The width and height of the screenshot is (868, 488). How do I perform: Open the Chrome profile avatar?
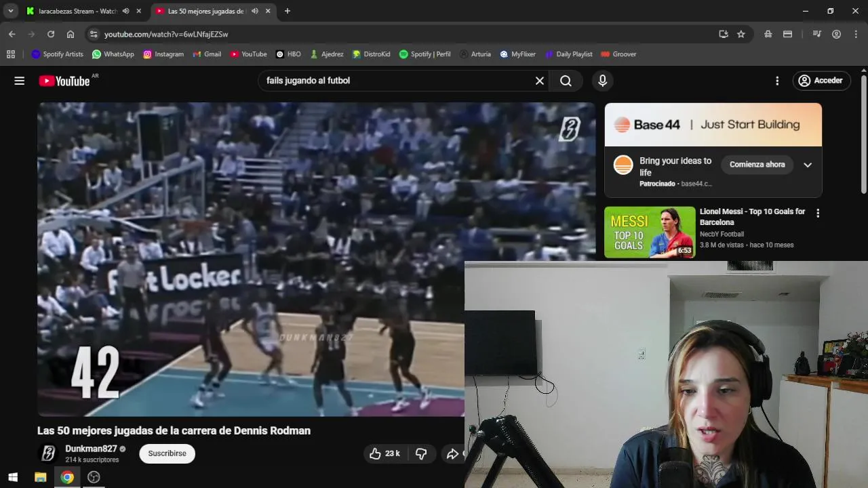(x=837, y=34)
